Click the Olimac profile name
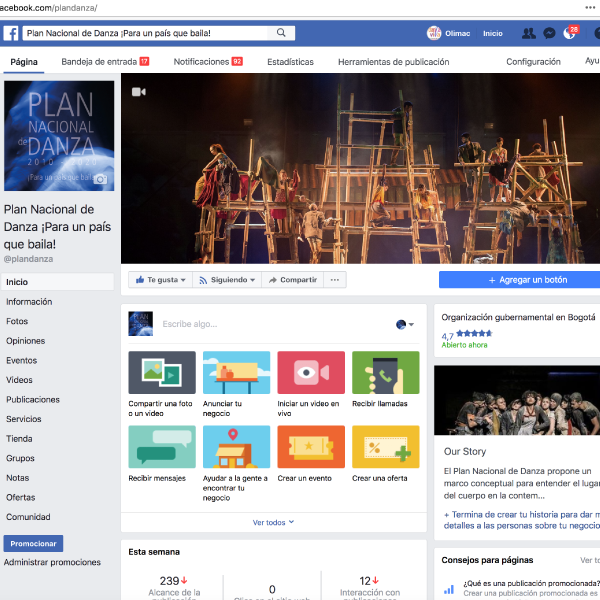The width and height of the screenshot is (600, 600). (457, 33)
